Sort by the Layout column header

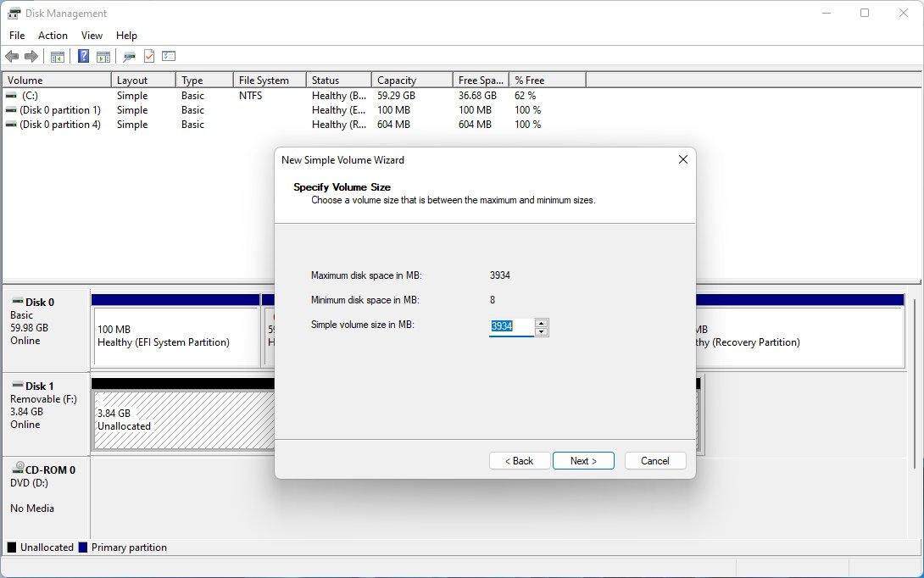click(143, 81)
